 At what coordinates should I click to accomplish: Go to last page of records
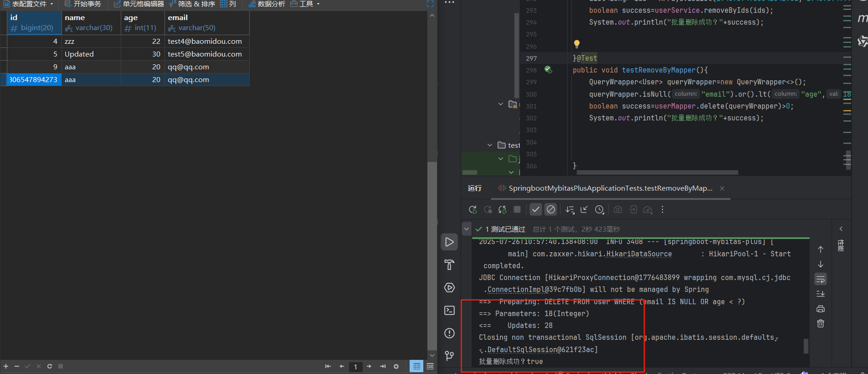click(383, 366)
